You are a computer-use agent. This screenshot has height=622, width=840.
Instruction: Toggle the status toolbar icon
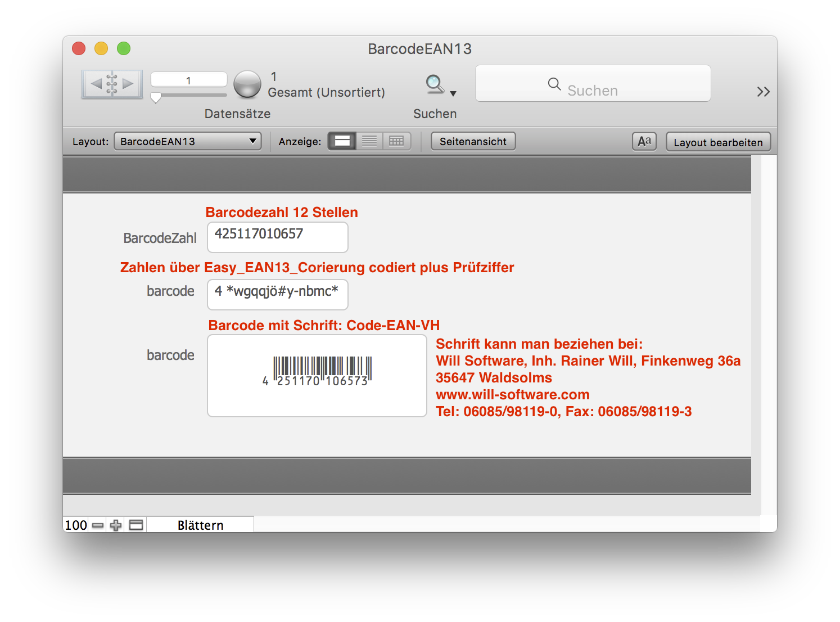pyautogui.click(x=136, y=525)
